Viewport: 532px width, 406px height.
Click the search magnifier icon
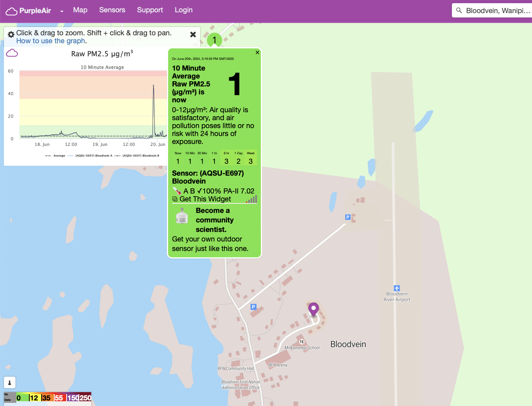[x=459, y=11]
